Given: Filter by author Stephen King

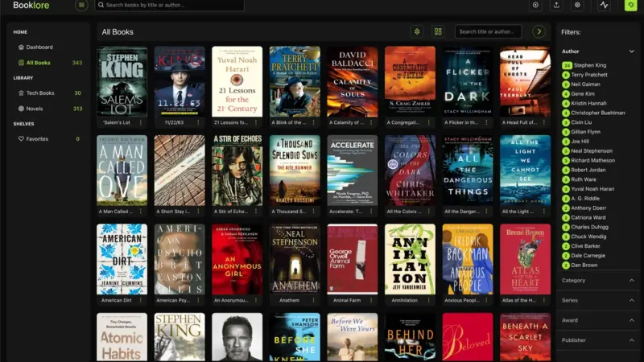Looking at the screenshot, I should 590,65.
